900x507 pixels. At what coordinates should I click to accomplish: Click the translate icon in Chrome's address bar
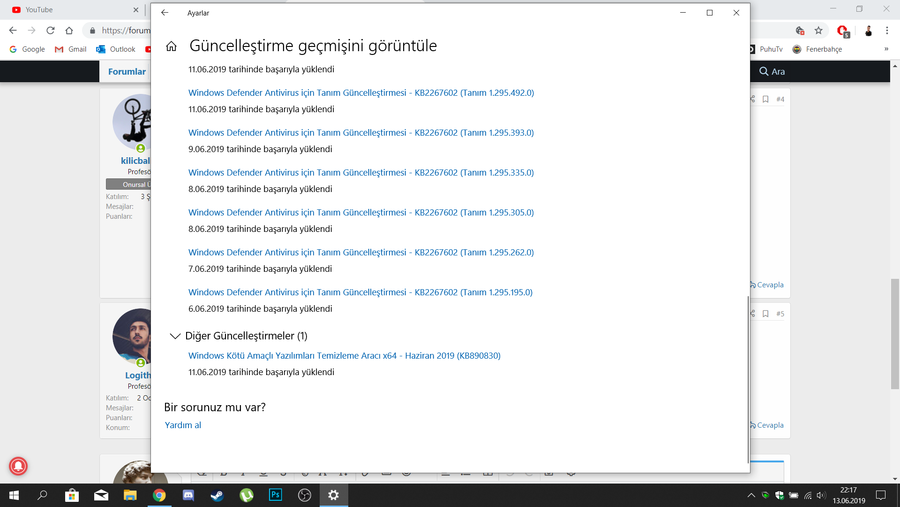800,30
